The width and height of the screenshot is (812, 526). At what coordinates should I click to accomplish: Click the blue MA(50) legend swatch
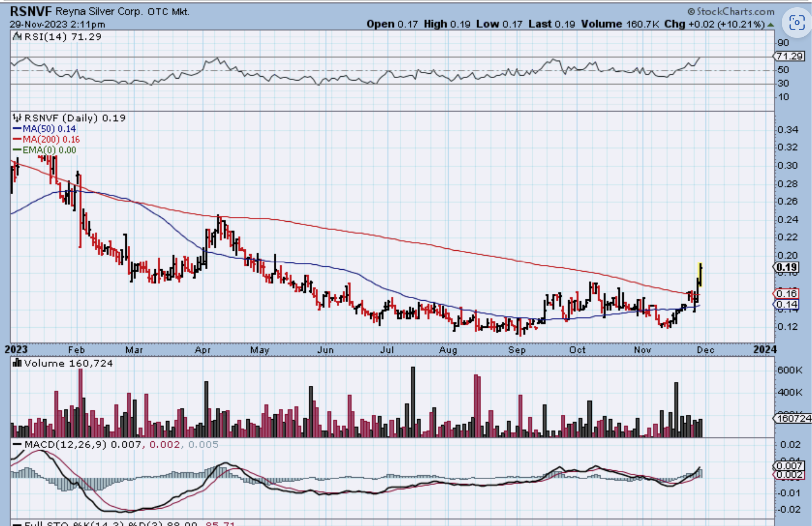(x=17, y=129)
